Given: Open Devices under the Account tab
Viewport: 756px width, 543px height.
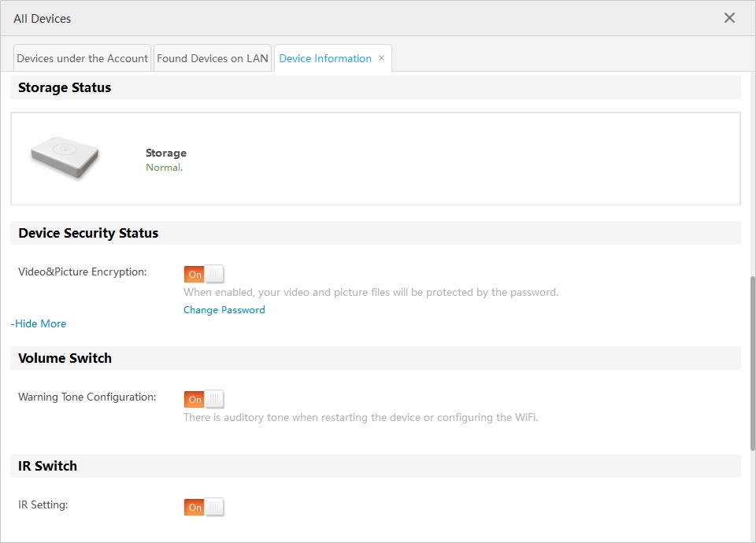Looking at the screenshot, I should tap(83, 58).
